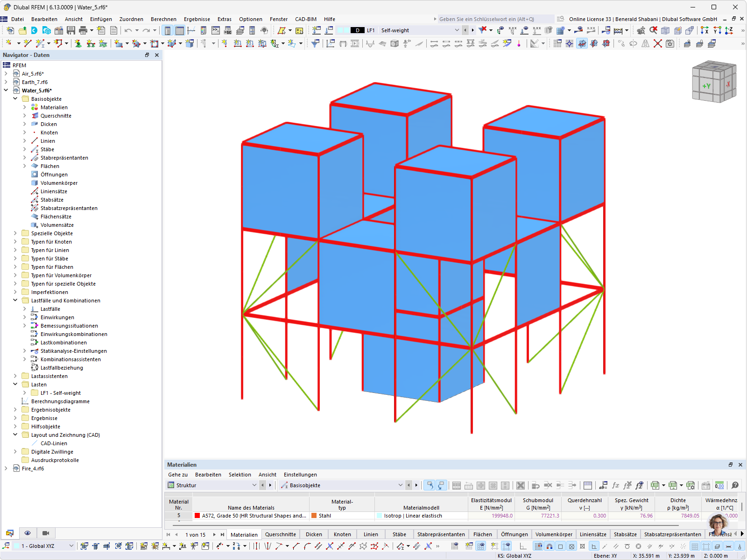
Task: Set decimal places with the 0,00 icon
Action: point(719,485)
